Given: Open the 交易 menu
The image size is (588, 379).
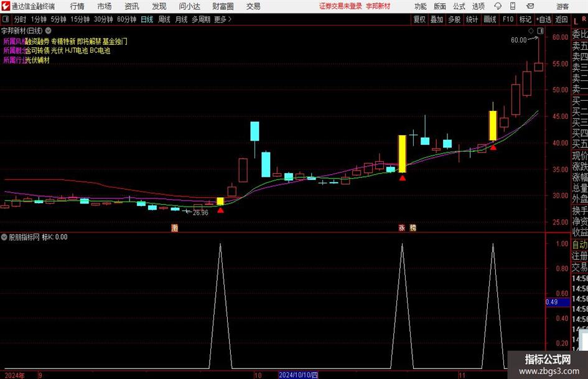Looking at the screenshot, I should (253, 6).
